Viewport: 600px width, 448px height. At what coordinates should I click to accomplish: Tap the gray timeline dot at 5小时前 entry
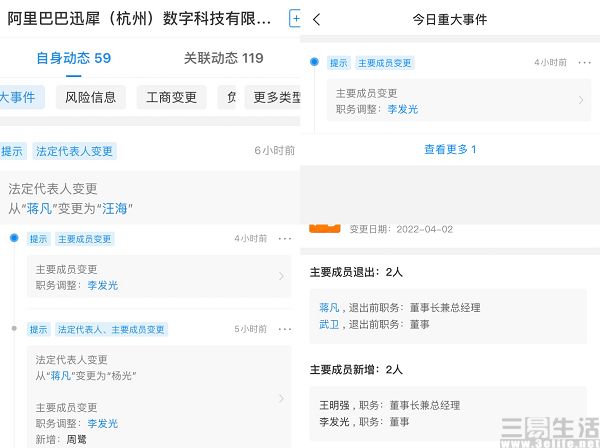click(14, 328)
